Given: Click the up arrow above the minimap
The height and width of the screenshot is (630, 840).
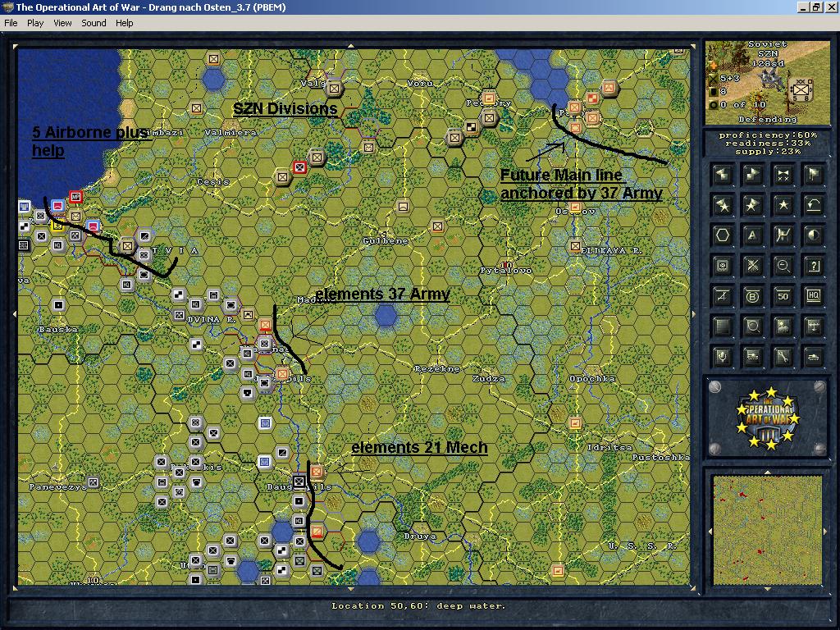Looking at the screenshot, I should (x=768, y=472).
